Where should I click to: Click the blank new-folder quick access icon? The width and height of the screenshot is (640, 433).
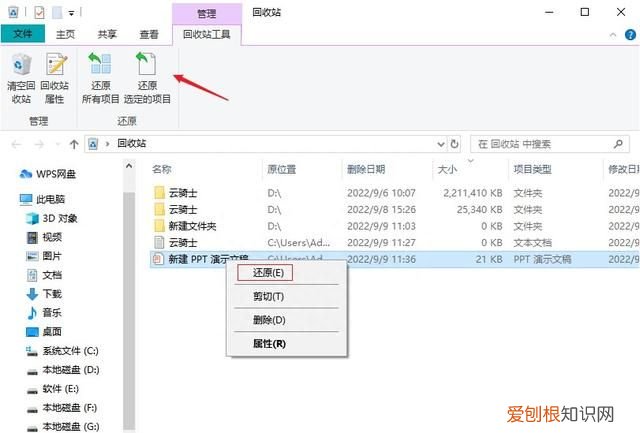pyautogui.click(x=57, y=13)
